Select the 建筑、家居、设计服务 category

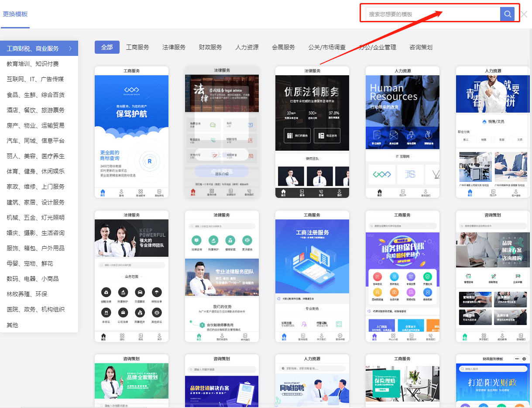[x=35, y=202]
